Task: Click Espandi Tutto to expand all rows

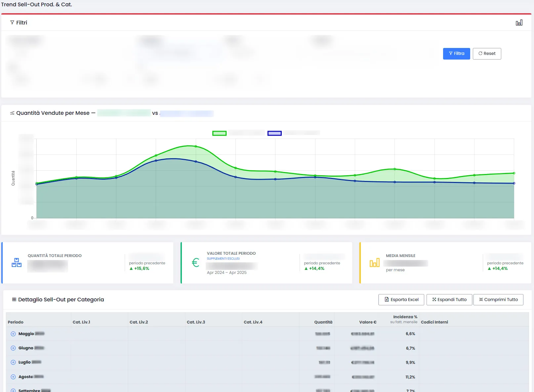Action: [x=449, y=300]
